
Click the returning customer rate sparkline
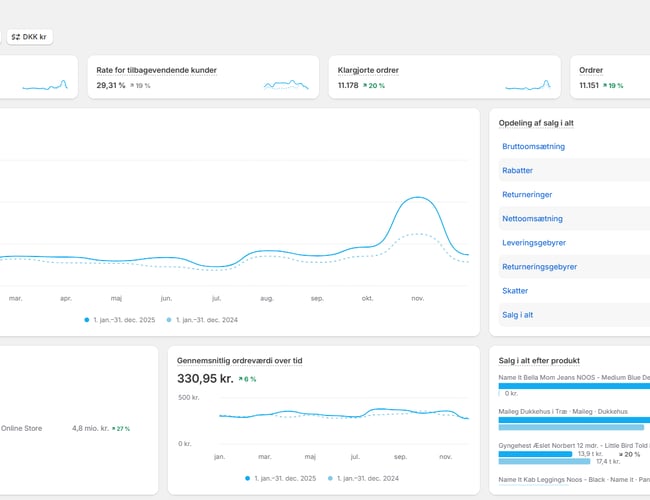286,85
